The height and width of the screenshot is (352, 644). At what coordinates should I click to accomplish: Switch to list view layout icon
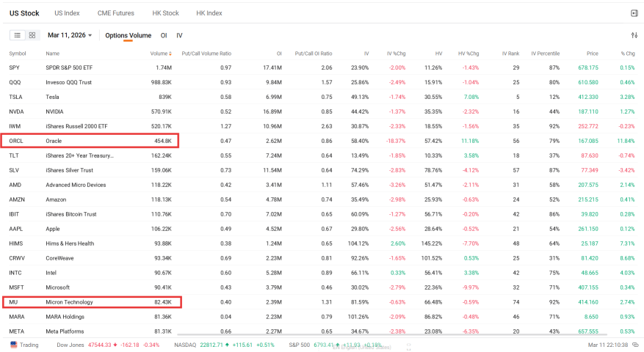click(17, 35)
